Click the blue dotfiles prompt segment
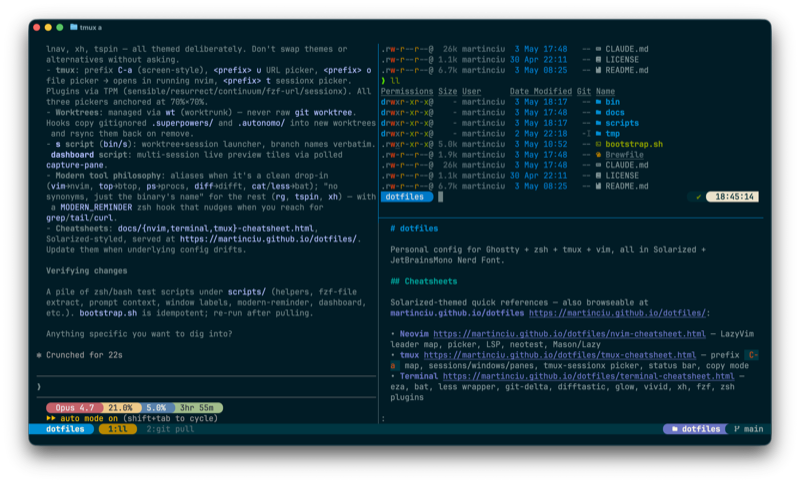 (x=405, y=197)
